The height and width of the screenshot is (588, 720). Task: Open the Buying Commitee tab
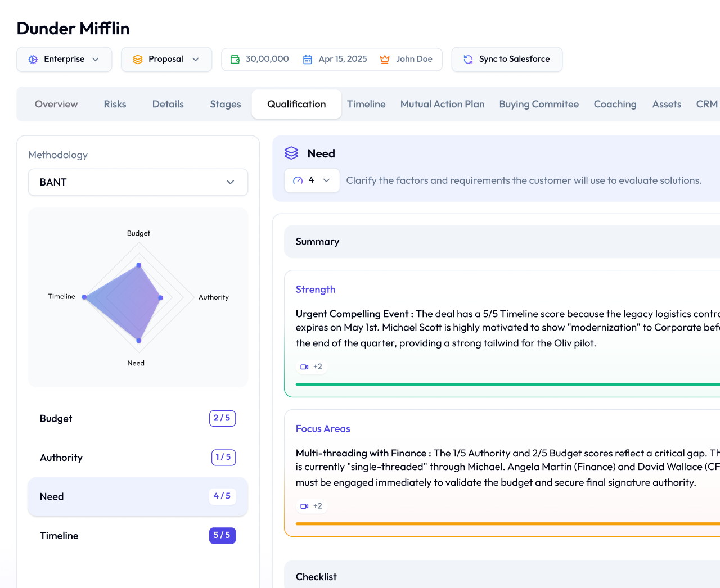[539, 104]
